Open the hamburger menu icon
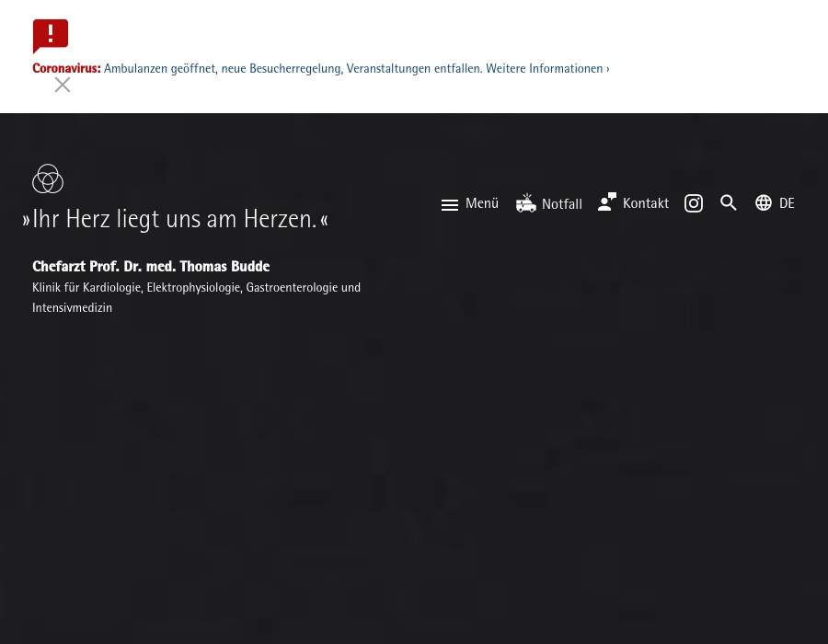Screen dimensions: 828x644 [x=450, y=205]
